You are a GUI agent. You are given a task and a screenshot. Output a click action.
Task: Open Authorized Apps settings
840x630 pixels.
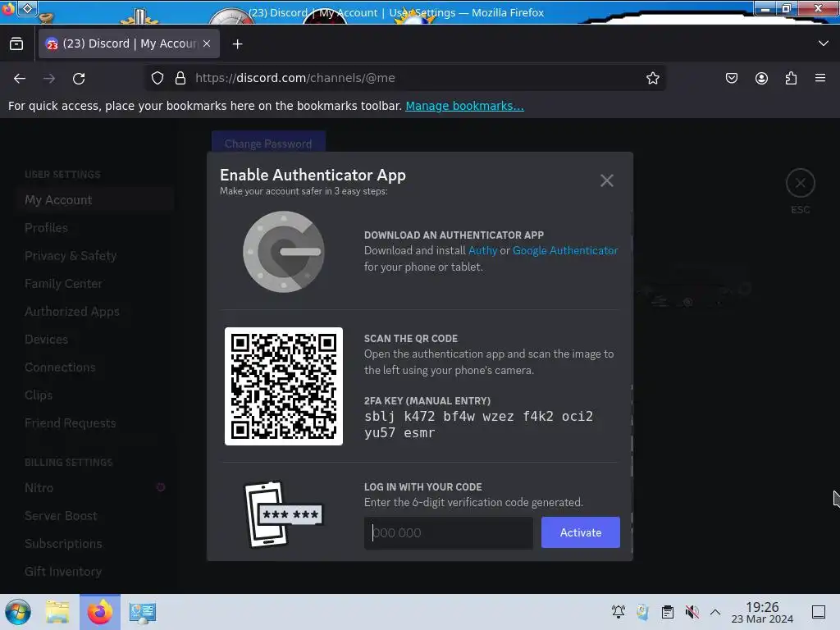tap(94, 311)
